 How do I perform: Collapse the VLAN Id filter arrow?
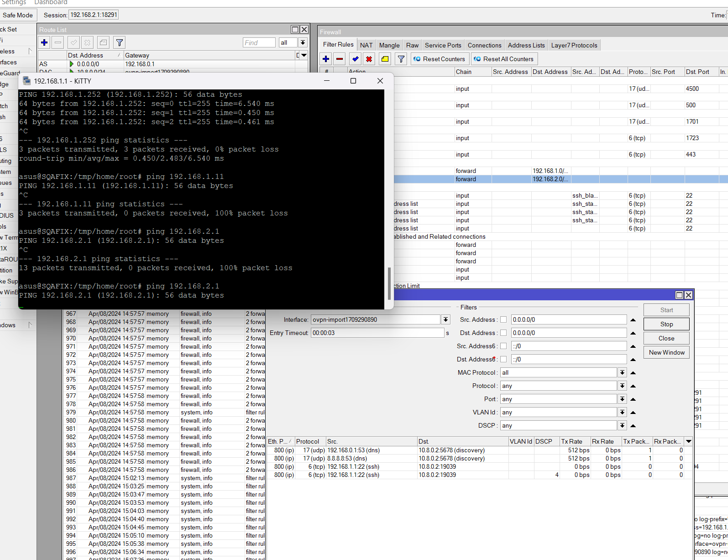tap(633, 413)
